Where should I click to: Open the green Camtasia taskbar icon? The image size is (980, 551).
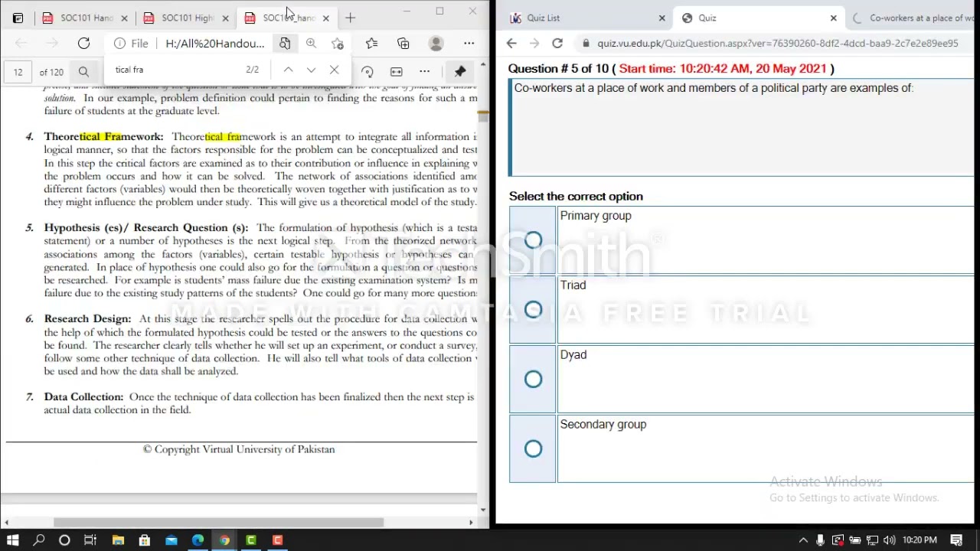tap(250, 540)
